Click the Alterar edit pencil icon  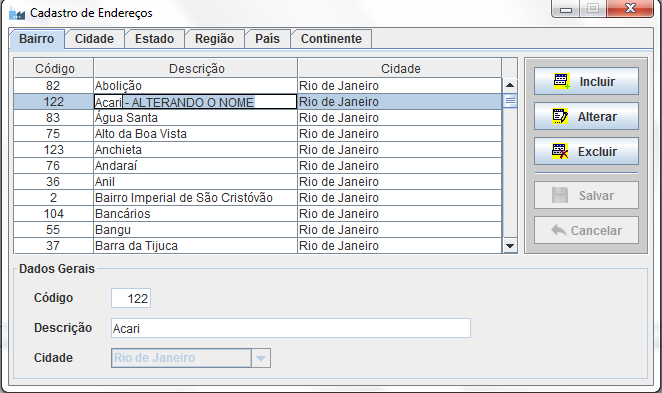(x=560, y=116)
